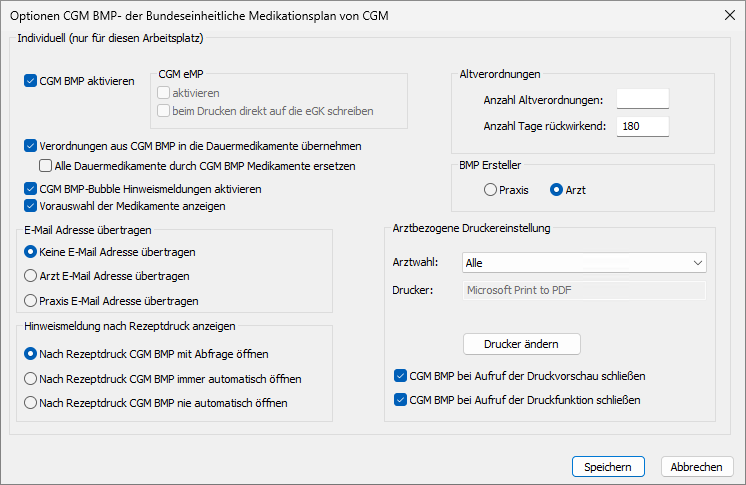Select Nach Rezeptdruck nie automatisch öffnen
Viewport: 746px width, 485px height.
(30, 403)
